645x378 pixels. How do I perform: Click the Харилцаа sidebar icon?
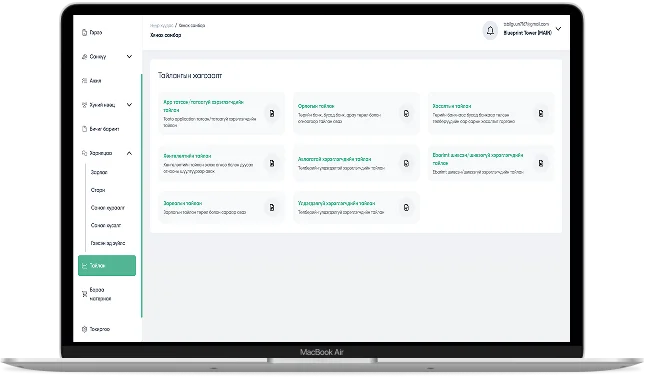84,153
